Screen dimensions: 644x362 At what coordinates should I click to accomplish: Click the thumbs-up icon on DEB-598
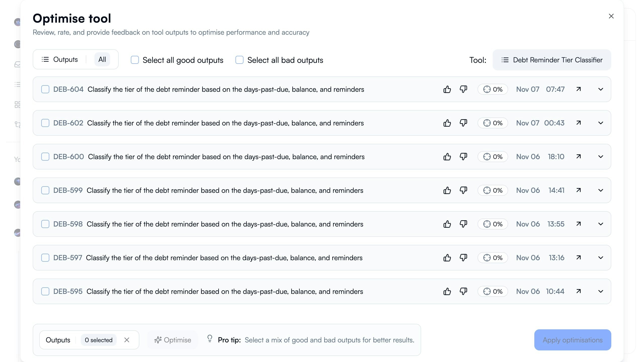[447, 224]
